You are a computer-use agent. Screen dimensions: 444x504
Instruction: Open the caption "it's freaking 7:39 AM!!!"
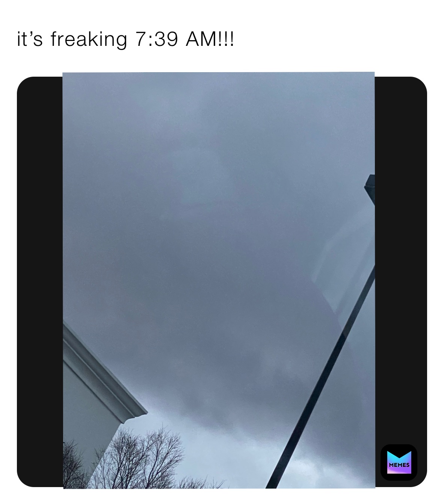pos(126,39)
